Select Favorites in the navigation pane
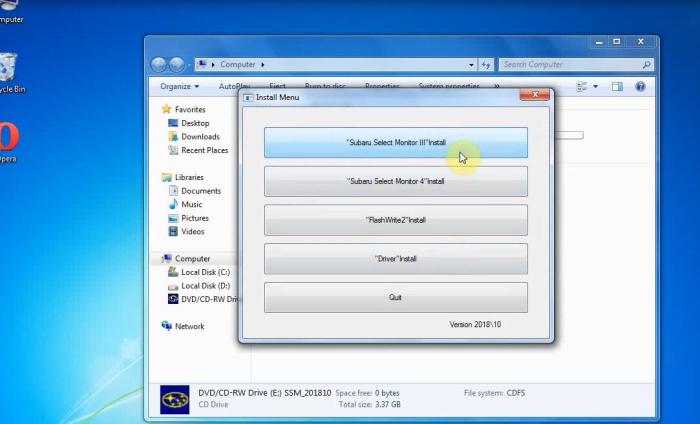Image resolution: width=700 pixels, height=424 pixels. pos(190,109)
